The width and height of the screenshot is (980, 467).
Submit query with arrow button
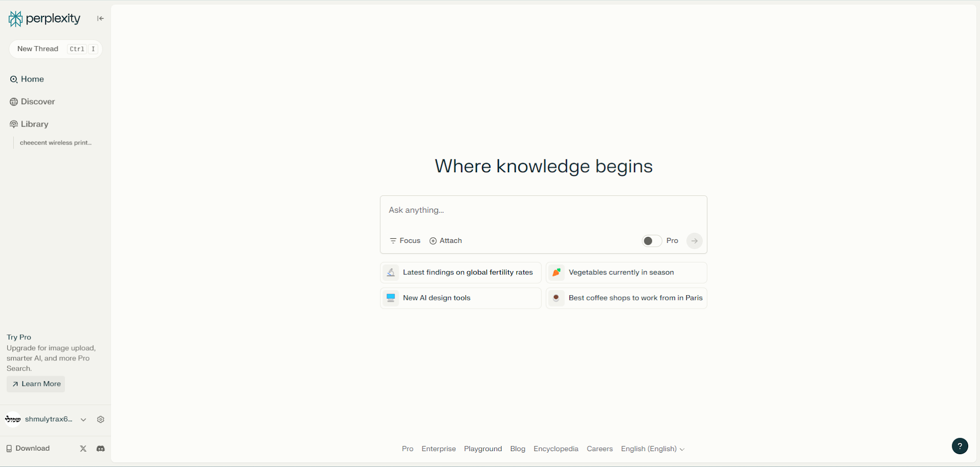click(x=695, y=241)
